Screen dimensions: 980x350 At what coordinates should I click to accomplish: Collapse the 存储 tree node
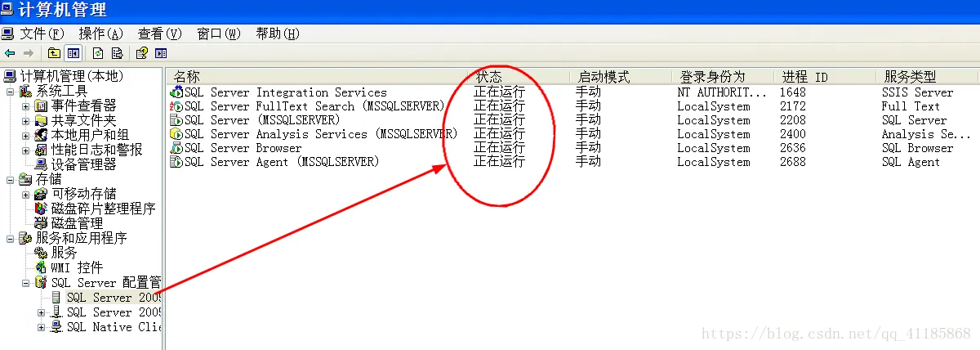pos(11,179)
